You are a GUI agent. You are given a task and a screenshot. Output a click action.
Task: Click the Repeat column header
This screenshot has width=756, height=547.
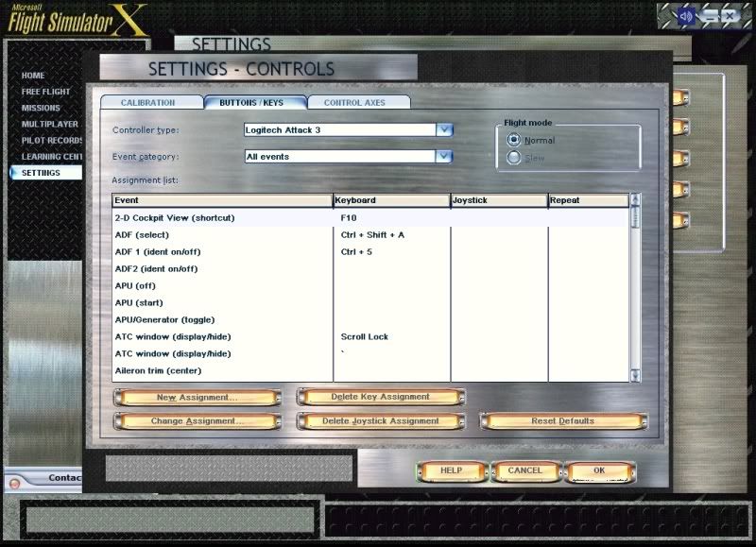588,200
